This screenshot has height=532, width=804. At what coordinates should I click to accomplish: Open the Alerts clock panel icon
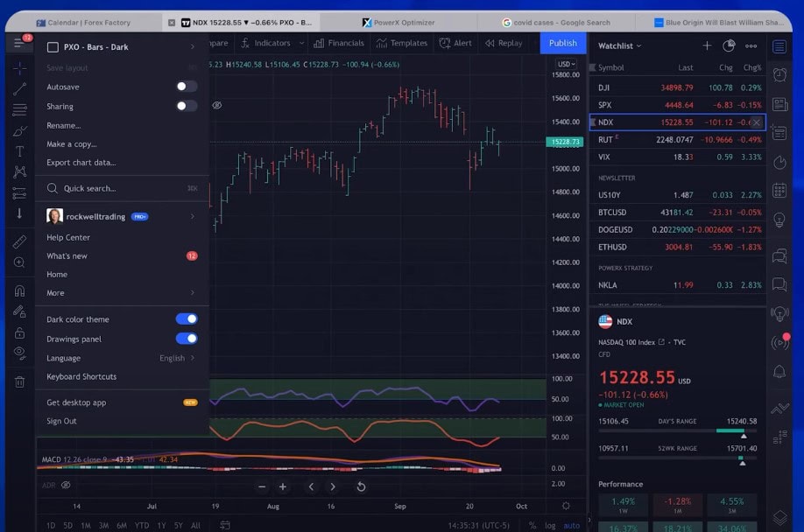tap(779, 74)
